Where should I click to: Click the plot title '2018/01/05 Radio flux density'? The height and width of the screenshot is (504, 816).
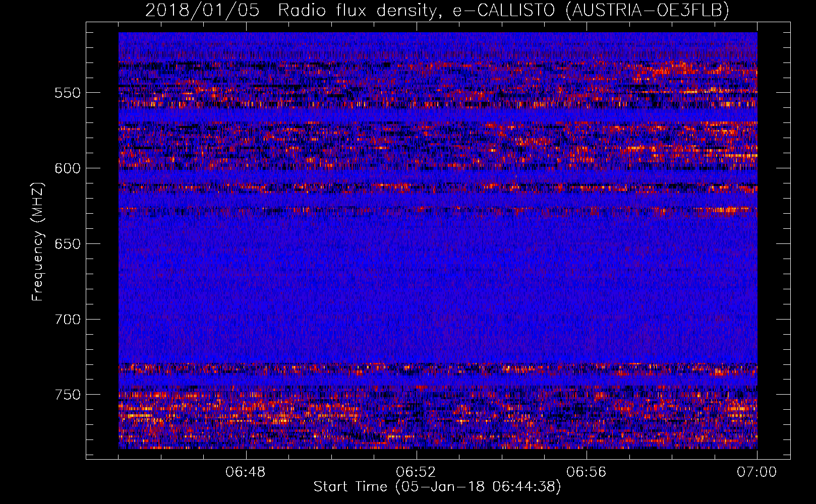pyautogui.click(x=291, y=10)
